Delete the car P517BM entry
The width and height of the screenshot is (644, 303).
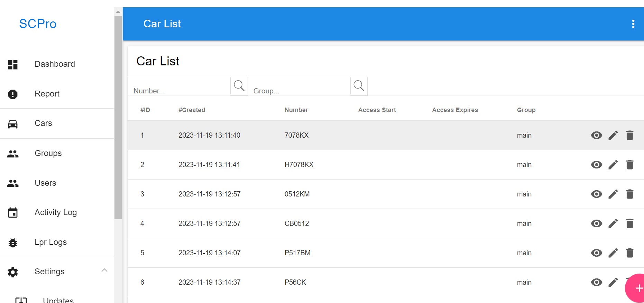[630, 253]
